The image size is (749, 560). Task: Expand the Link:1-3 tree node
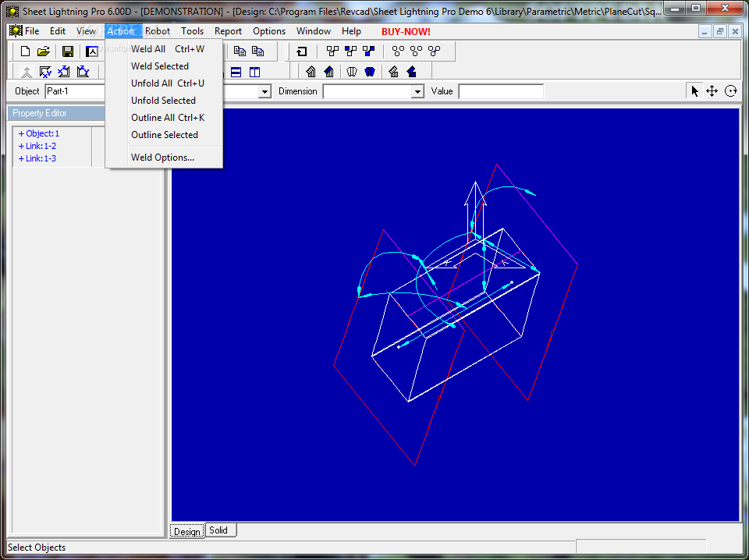point(21,158)
